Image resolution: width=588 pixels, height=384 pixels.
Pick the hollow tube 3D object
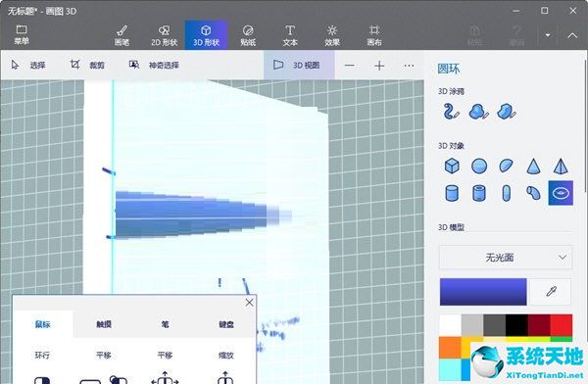click(479, 193)
